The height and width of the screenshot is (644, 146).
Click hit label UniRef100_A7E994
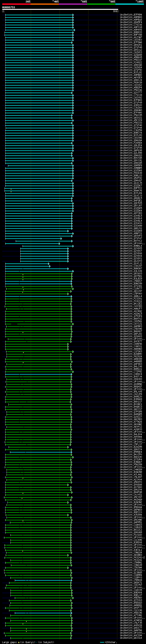pyautogui.click(x=131, y=515)
